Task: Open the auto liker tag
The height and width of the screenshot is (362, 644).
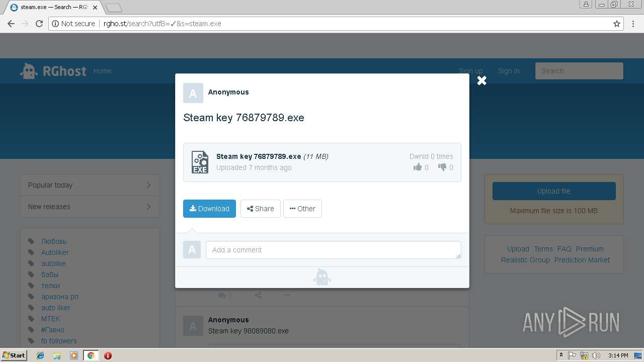Action: click(x=56, y=308)
